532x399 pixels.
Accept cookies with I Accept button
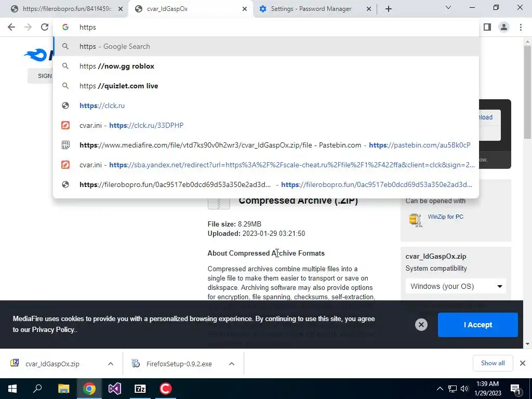click(478, 325)
